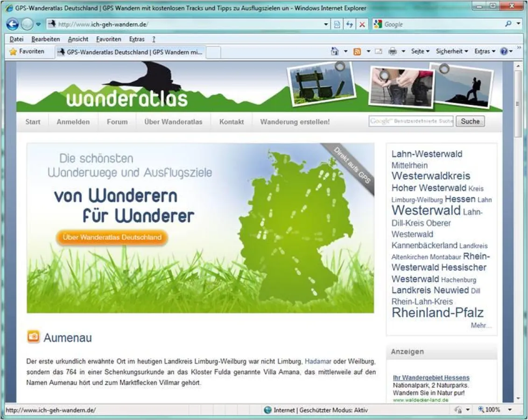Open the Hadamar link in the text
This screenshot has height=420, width=528.
[317, 361]
